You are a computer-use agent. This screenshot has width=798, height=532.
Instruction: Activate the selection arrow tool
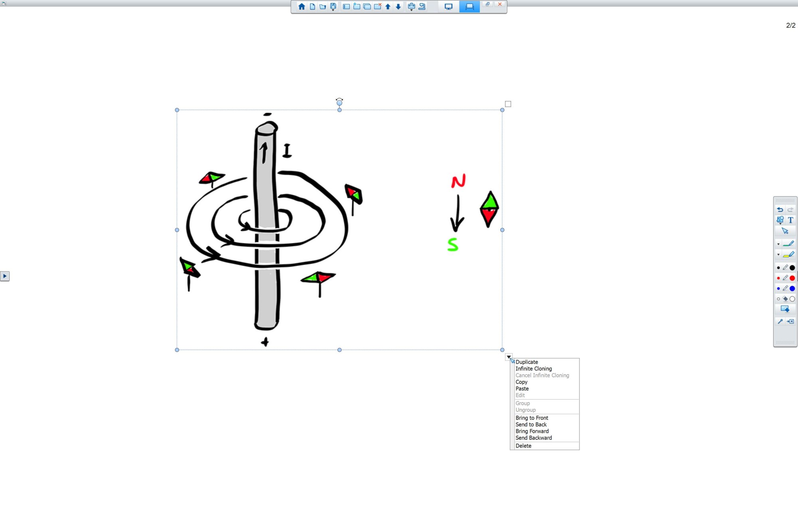tap(785, 230)
